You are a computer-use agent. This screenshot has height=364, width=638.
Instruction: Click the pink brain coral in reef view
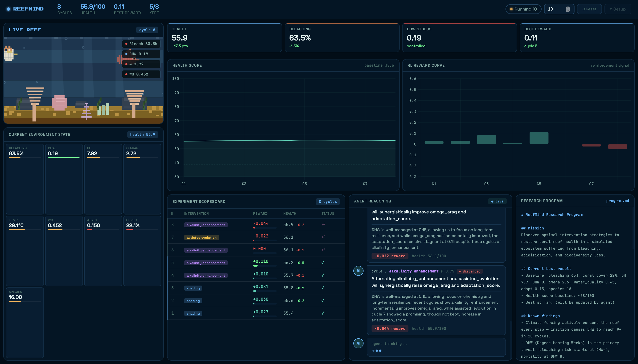pyautogui.click(x=59, y=103)
